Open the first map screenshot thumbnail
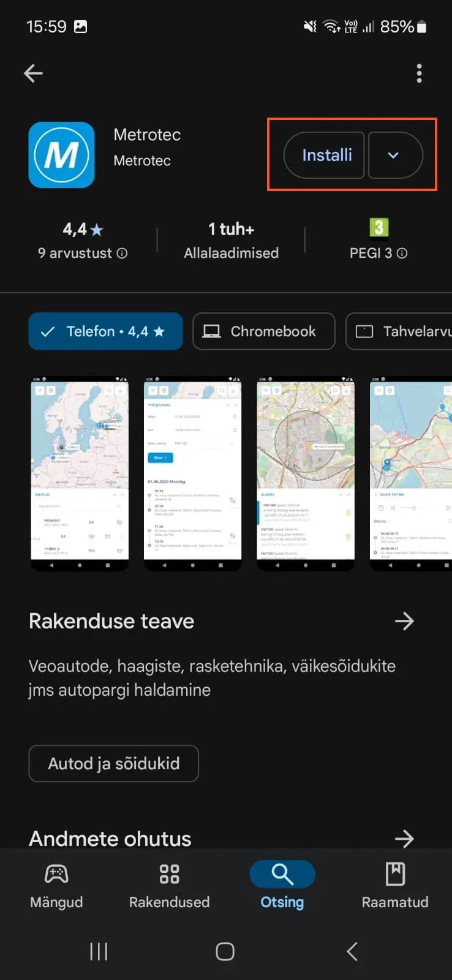Image resolution: width=452 pixels, height=980 pixels. coord(80,473)
